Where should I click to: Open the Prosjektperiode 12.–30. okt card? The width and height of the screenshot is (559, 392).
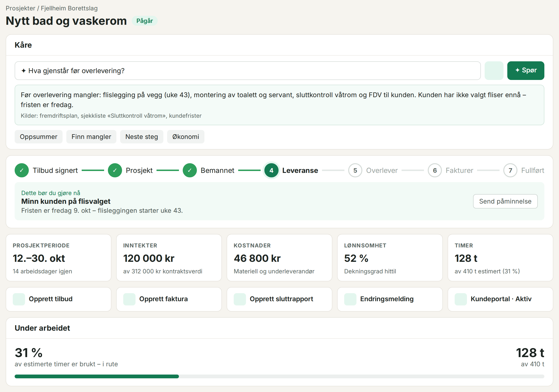tap(59, 258)
